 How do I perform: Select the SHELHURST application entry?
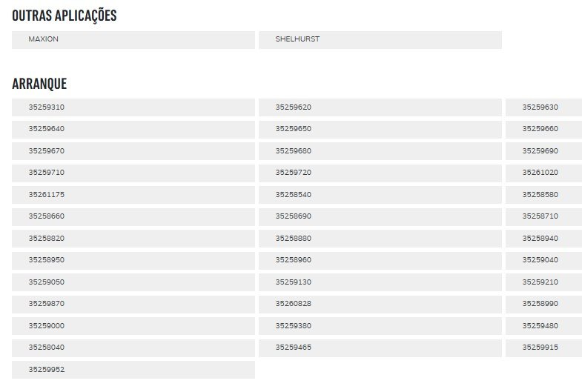pos(380,40)
